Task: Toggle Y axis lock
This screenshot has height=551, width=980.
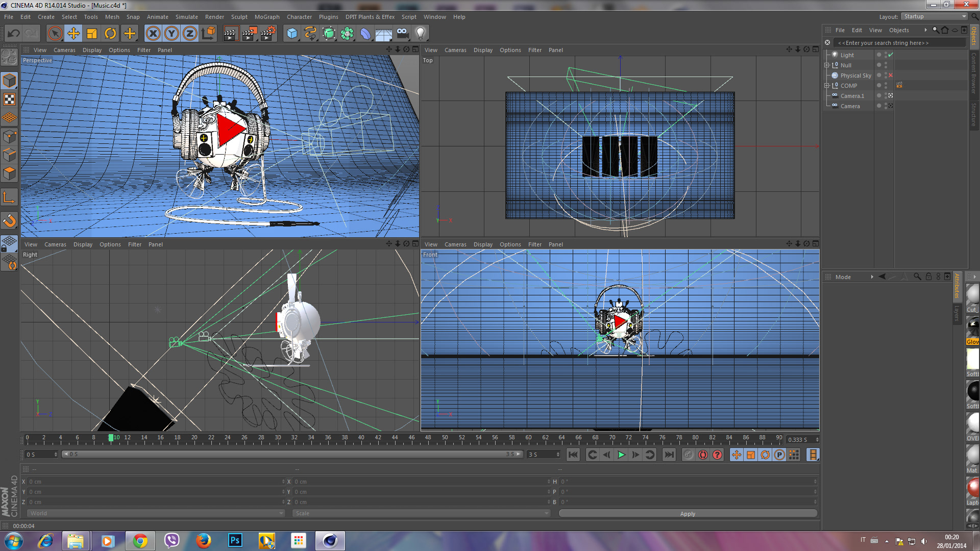Action: [171, 34]
